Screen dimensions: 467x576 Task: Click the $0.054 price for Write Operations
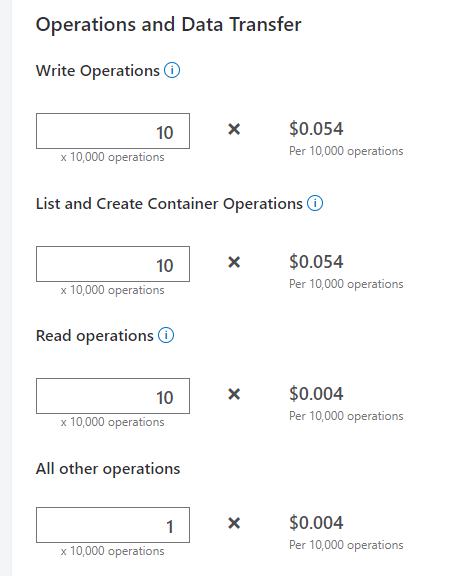[316, 129]
